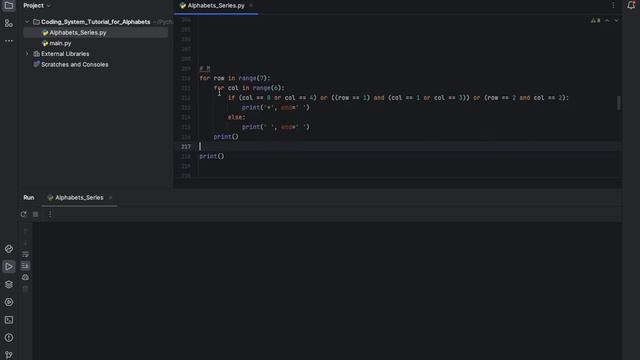Viewport: 640px width, 360px height.
Task: Click line number 217 in gutter
Action: pyautogui.click(x=186, y=147)
